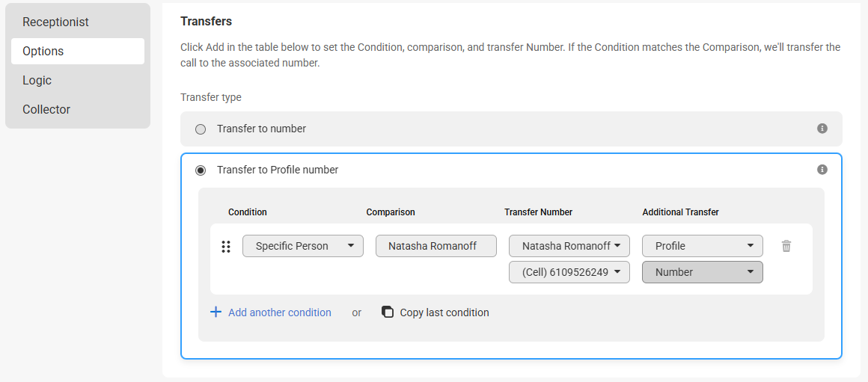This screenshot has width=868, height=382.
Task: Open the Profile additional transfer dropdown
Action: pyautogui.click(x=703, y=246)
